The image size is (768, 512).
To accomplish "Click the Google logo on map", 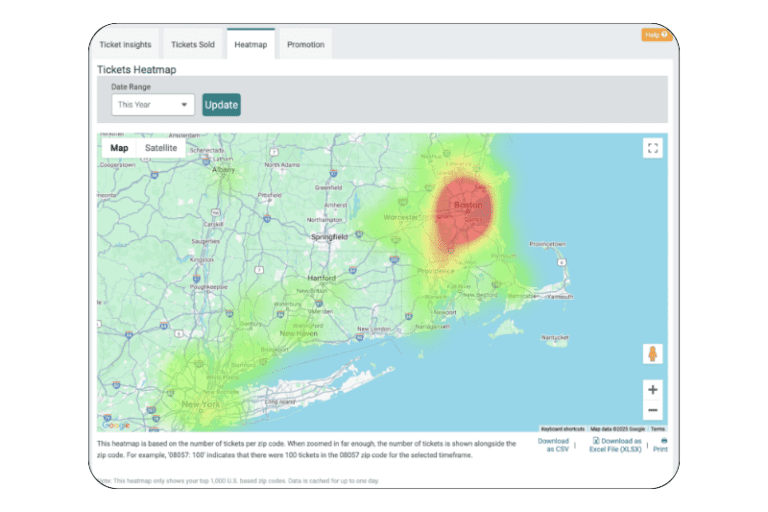I will click(x=115, y=425).
